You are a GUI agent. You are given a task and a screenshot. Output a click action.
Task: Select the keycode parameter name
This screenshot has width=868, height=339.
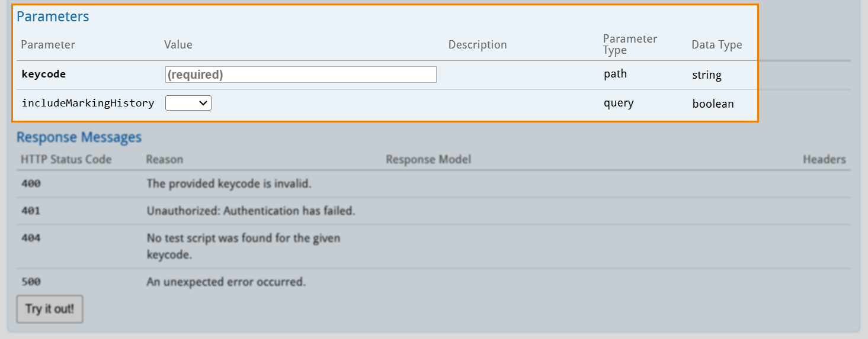click(x=43, y=75)
